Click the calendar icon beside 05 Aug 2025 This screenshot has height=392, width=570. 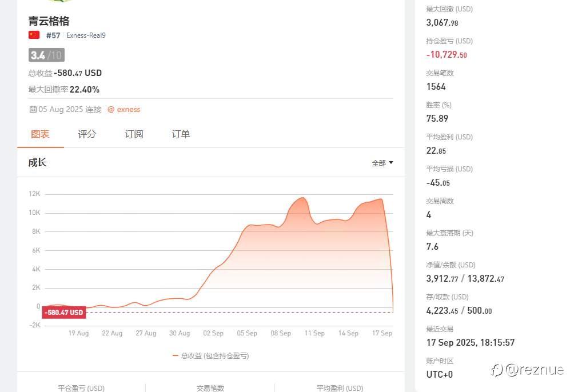click(x=33, y=109)
